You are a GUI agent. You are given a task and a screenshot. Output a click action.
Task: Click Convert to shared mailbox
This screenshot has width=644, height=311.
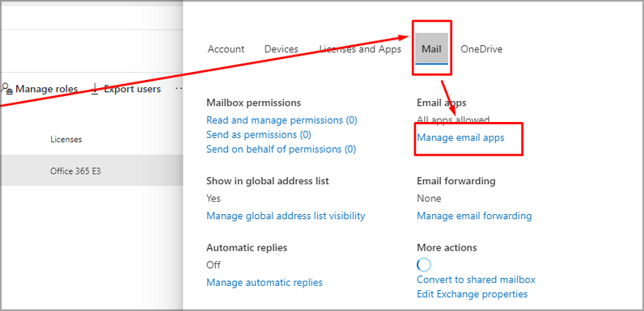click(x=476, y=279)
